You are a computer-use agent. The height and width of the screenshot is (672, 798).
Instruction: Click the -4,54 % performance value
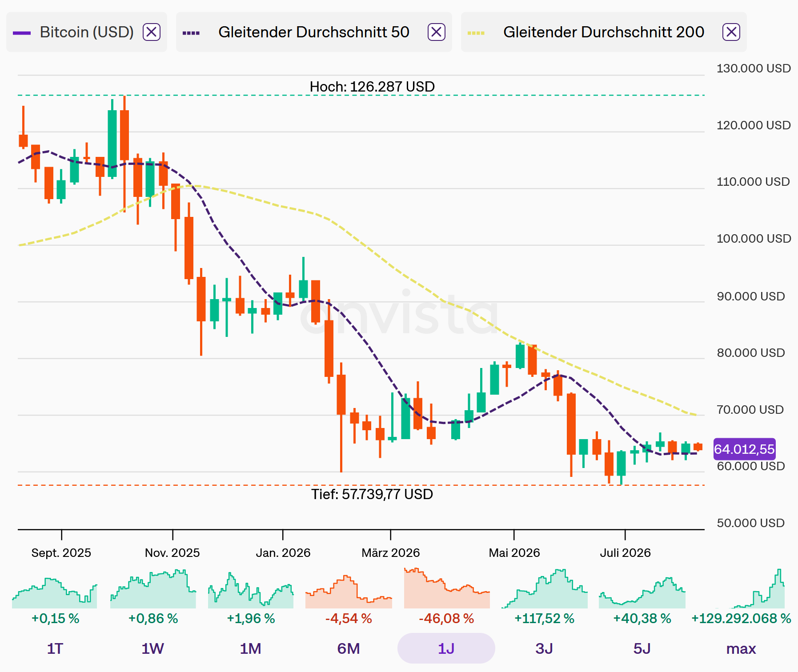[x=349, y=618]
